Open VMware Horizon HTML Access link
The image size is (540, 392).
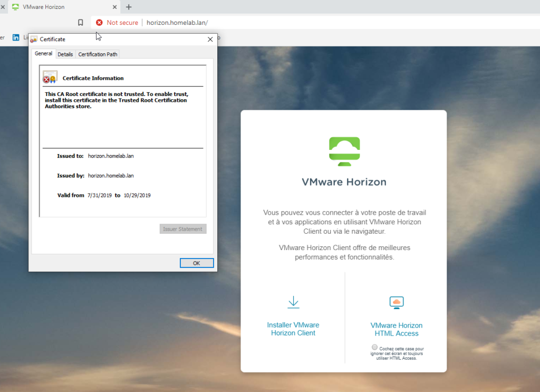[397, 329]
